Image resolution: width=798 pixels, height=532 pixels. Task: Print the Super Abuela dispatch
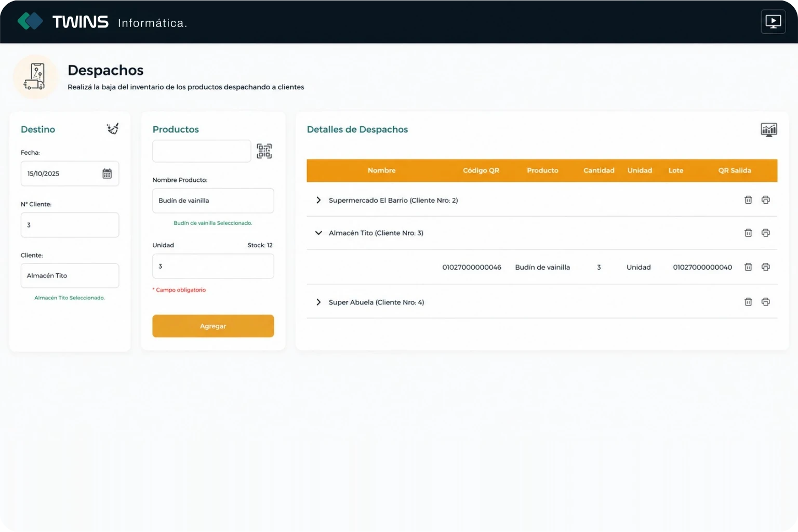click(x=766, y=302)
